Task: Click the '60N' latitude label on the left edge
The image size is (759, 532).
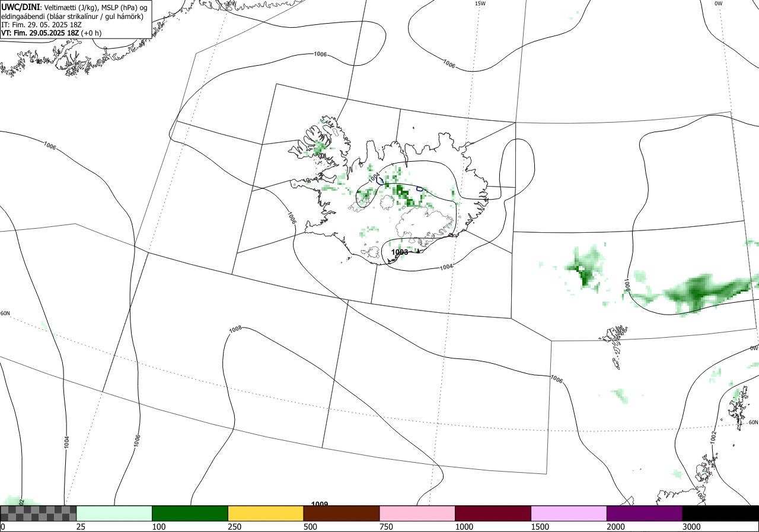Action: pos(5,313)
